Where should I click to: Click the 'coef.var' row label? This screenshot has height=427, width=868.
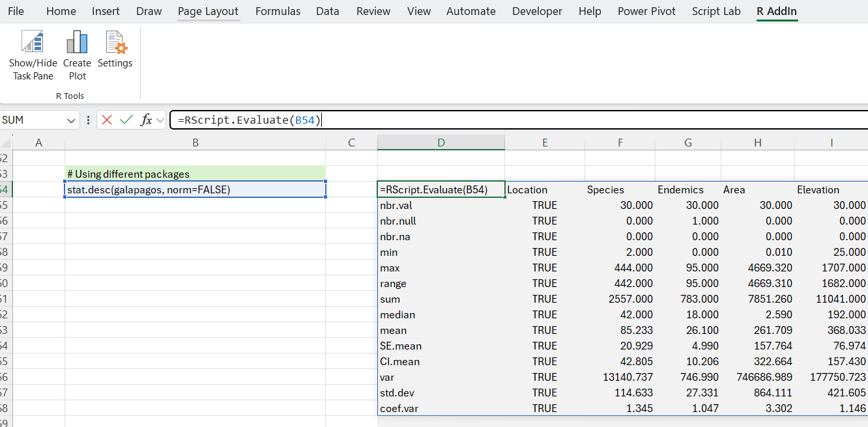point(441,408)
